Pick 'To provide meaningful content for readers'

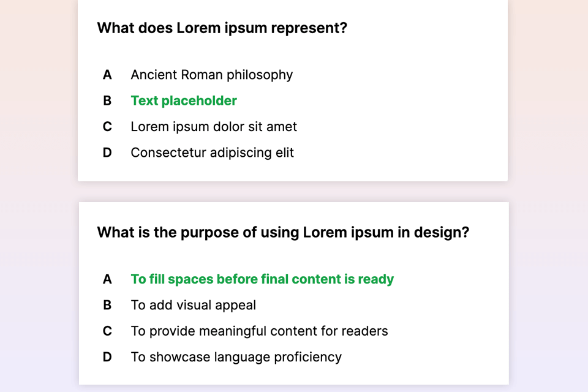[259, 331]
